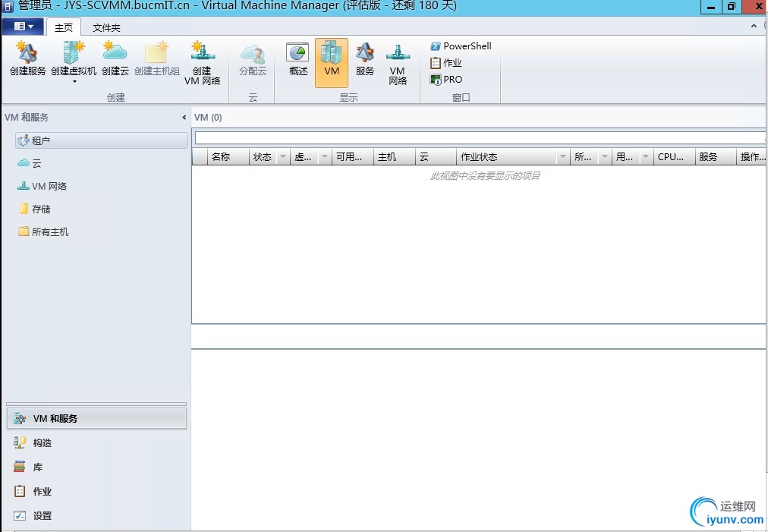The width and height of the screenshot is (768, 532).
Task: Toggle the VM display view button
Action: [x=332, y=63]
